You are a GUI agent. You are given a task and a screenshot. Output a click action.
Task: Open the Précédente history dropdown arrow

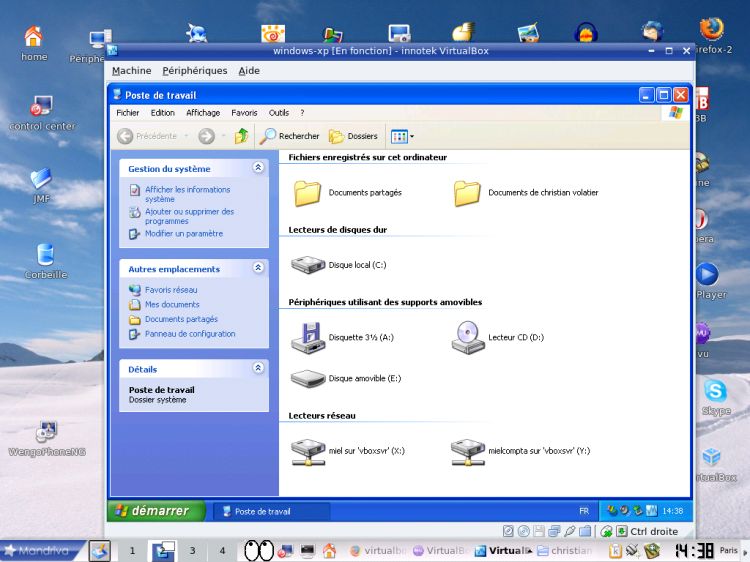187,136
